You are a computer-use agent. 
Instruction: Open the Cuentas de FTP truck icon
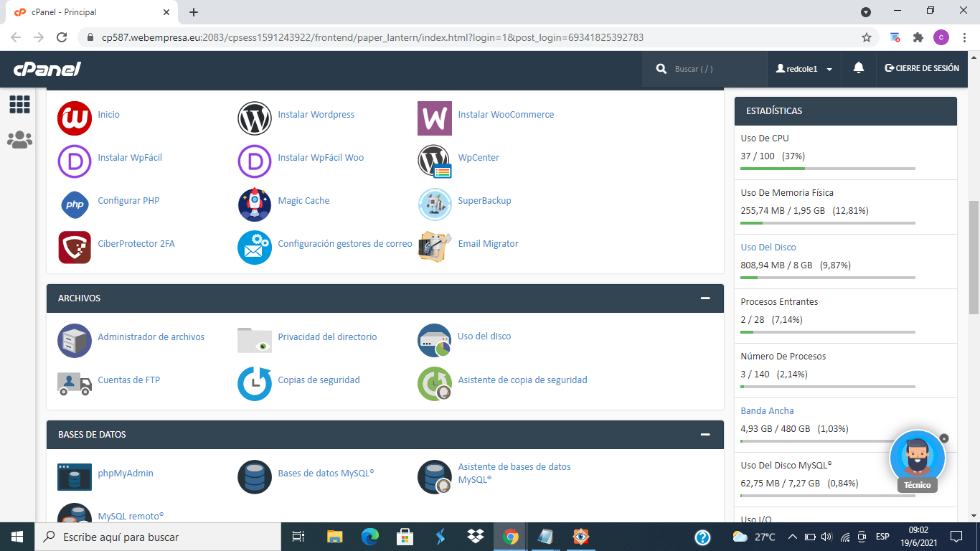75,384
